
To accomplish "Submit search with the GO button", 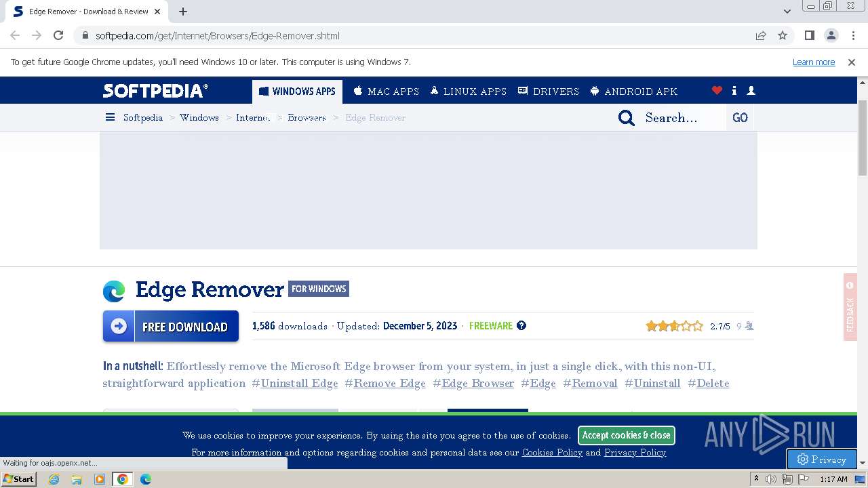I will click(x=740, y=117).
